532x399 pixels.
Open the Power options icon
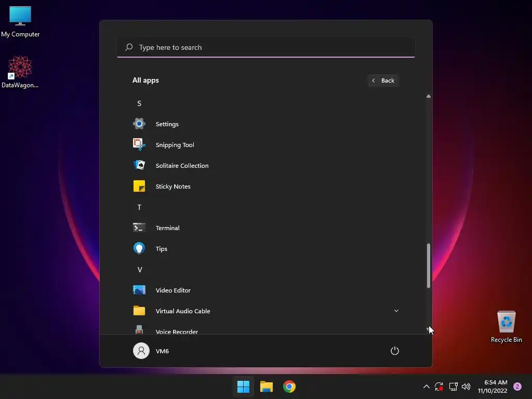click(x=395, y=351)
